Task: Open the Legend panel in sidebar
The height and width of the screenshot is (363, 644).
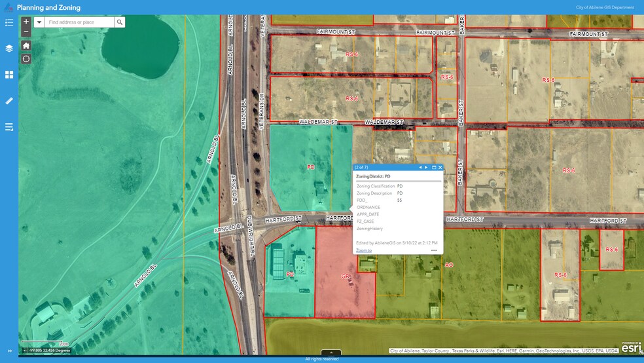Action: pyautogui.click(x=9, y=22)
